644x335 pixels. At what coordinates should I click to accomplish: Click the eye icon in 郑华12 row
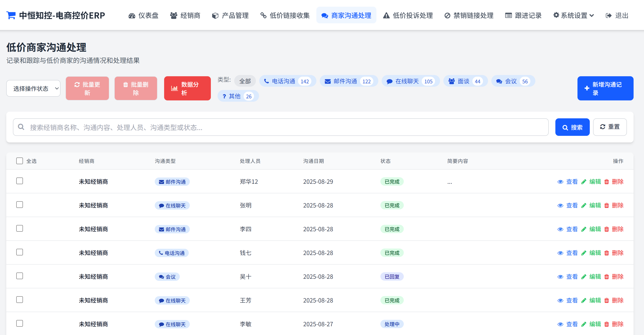click(560, 182)
